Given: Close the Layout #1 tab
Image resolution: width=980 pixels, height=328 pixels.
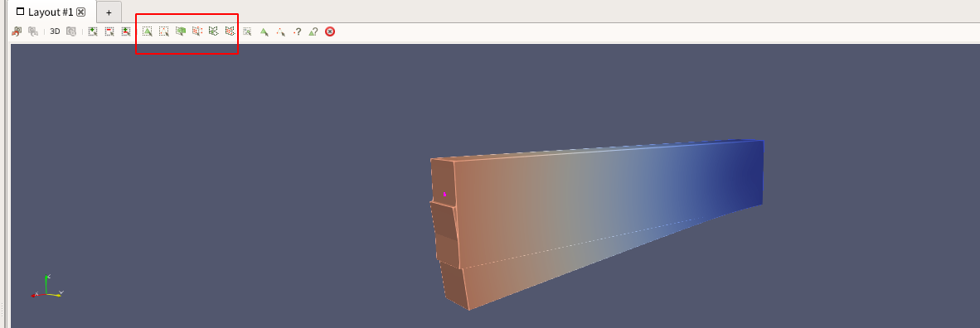Looking at the screenshot, I should 80,12.
